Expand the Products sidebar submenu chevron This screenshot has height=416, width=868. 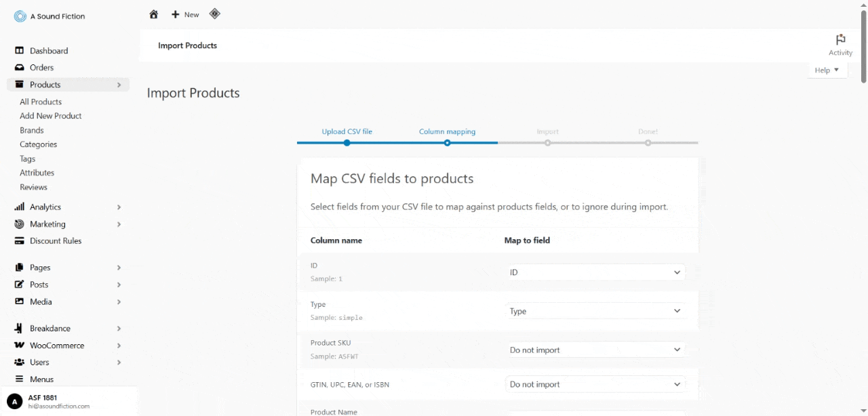click(x=119, y=85)
